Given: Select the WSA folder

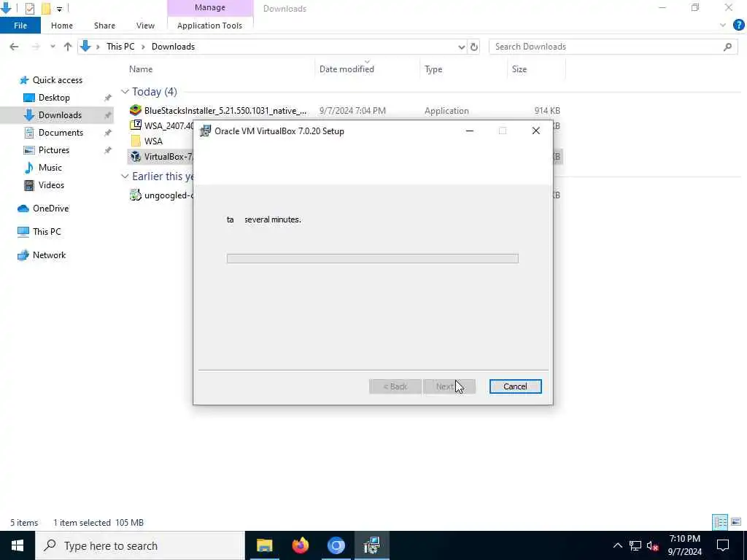Looking at the screenshot, I should (153, 141).
